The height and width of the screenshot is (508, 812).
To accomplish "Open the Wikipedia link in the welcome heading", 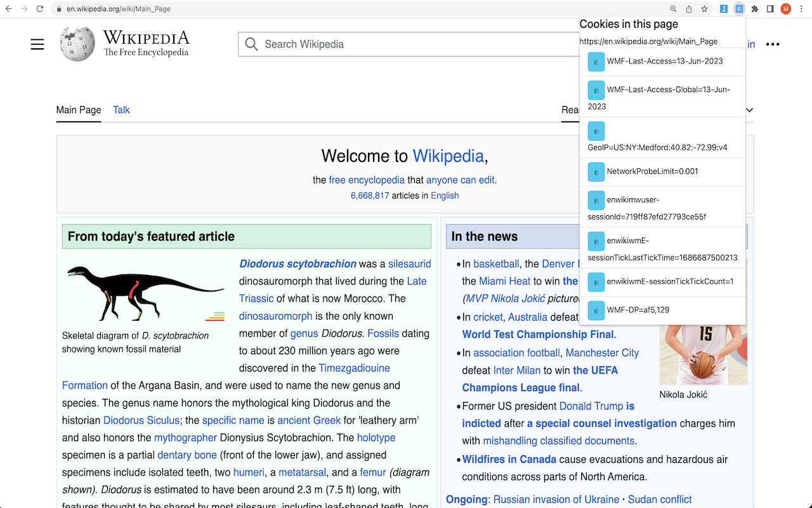I will [x=449, y=156].
